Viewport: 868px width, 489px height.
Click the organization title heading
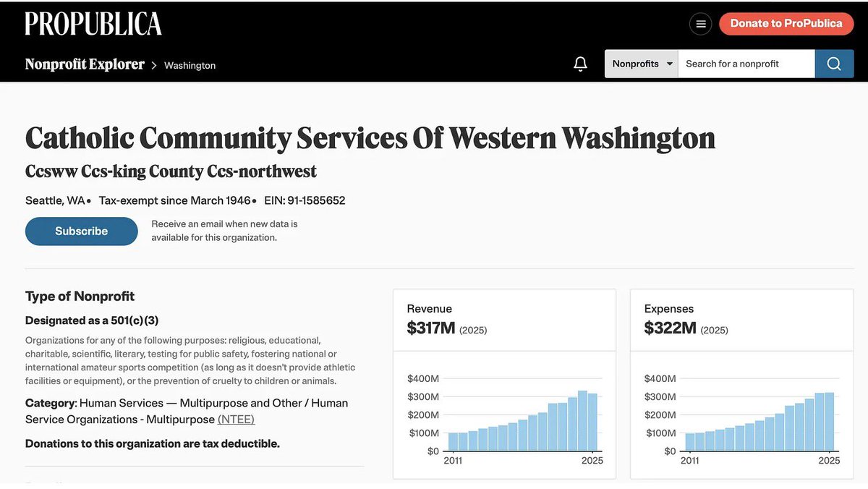370,137
